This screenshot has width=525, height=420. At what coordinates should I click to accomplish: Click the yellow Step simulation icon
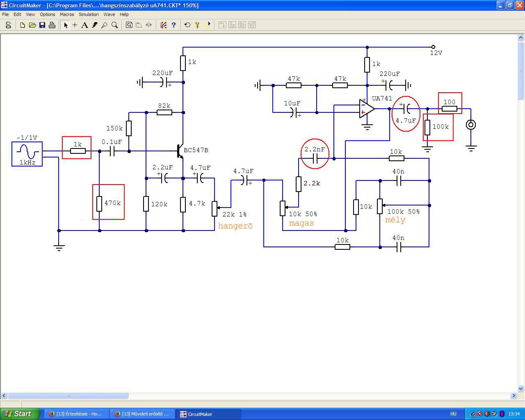[x=197, y=25]
